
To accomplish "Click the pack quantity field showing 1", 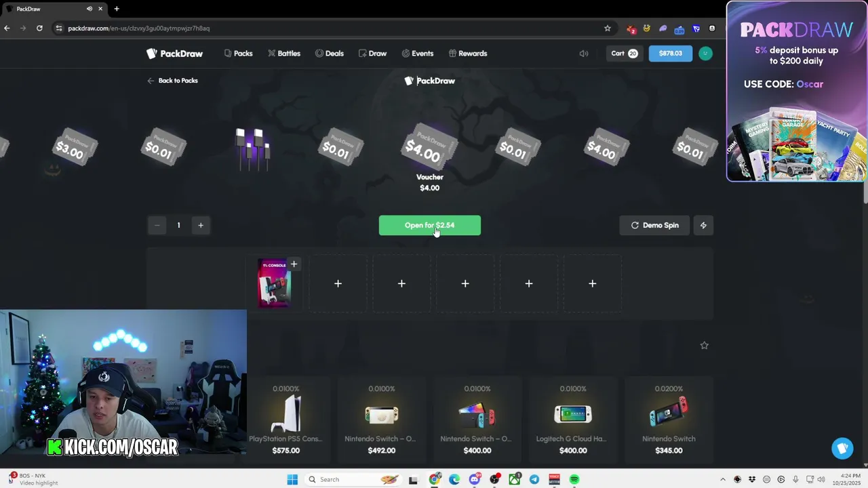I will [x=179, y=225].
